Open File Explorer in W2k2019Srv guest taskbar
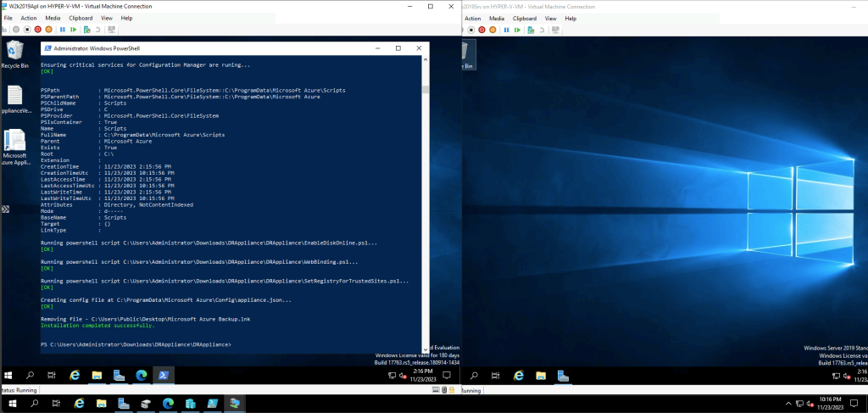 point(541,375)
